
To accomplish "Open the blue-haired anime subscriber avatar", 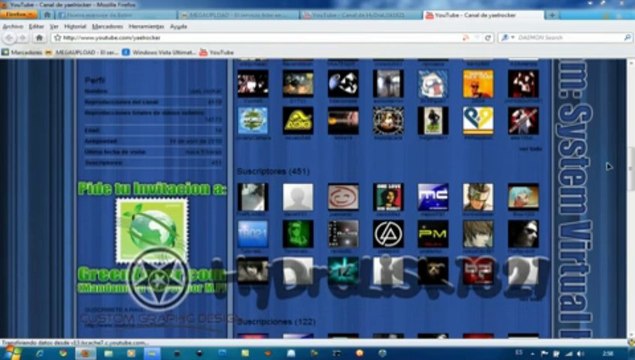I will click(523, 197).
